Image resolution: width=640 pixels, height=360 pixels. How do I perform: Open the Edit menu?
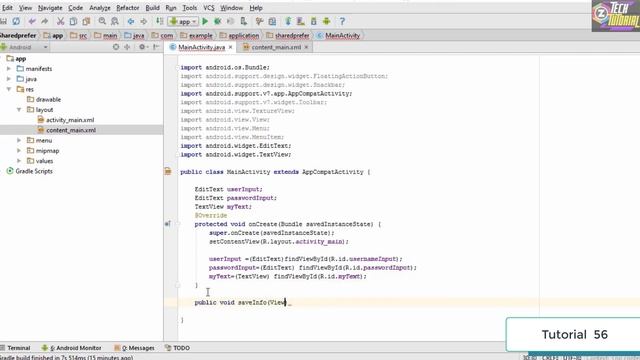(7, 8)
